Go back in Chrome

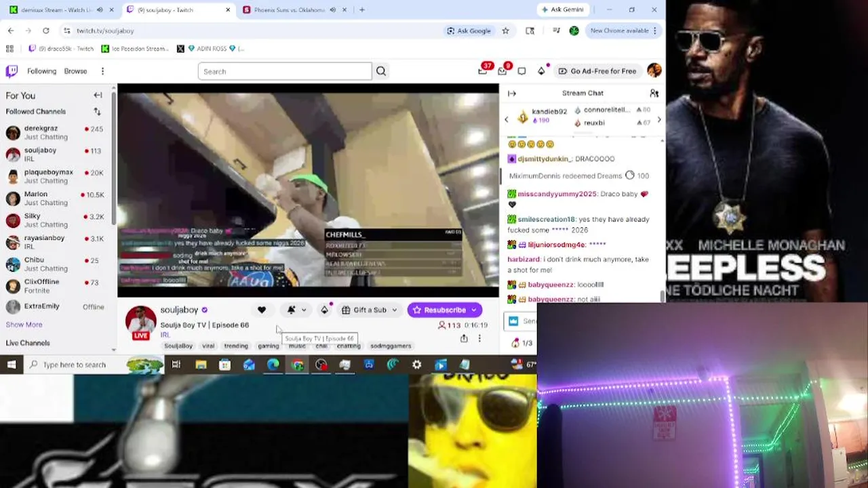pyautogui.click(x=11, y=30)
